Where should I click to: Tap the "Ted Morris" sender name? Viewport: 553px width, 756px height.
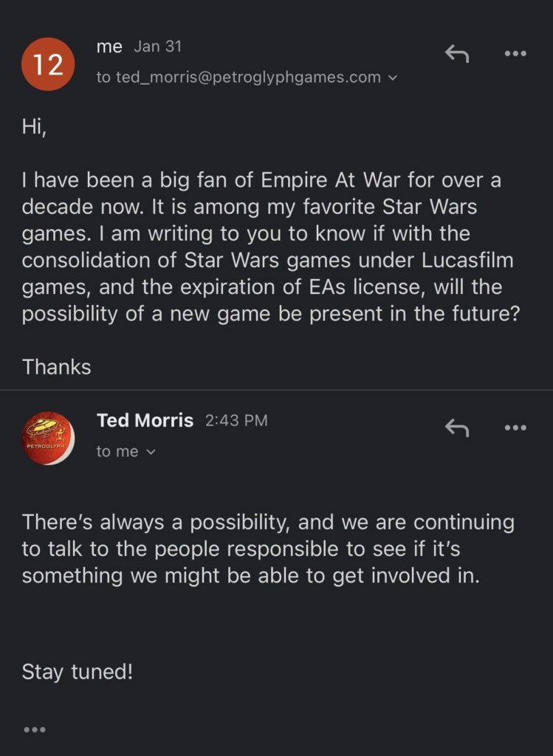[145, 421]
